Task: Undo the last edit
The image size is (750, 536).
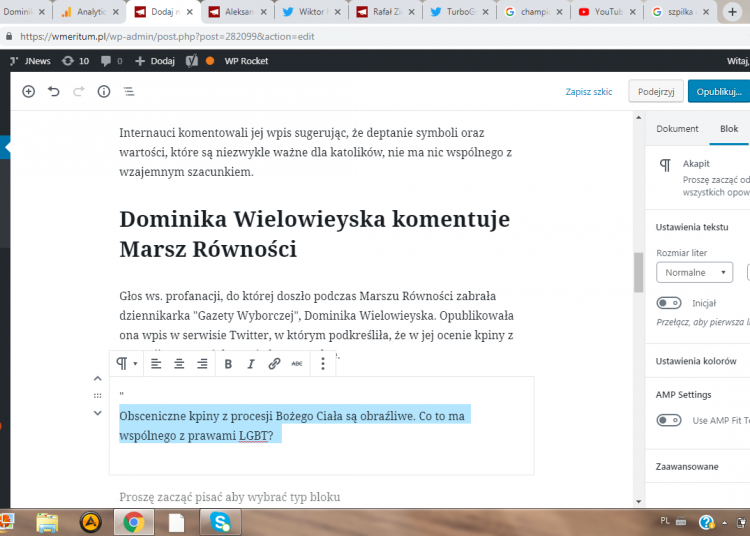Action: click(x=53, y=91)
